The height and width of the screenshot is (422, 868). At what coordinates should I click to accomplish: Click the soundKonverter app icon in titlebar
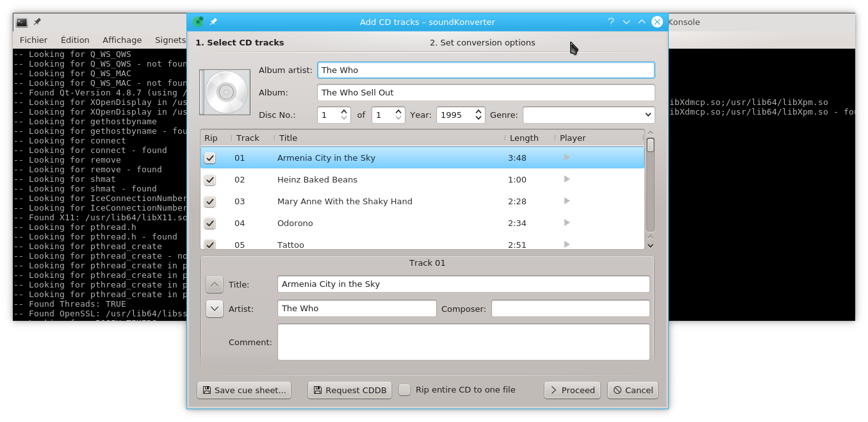point(198,22)
